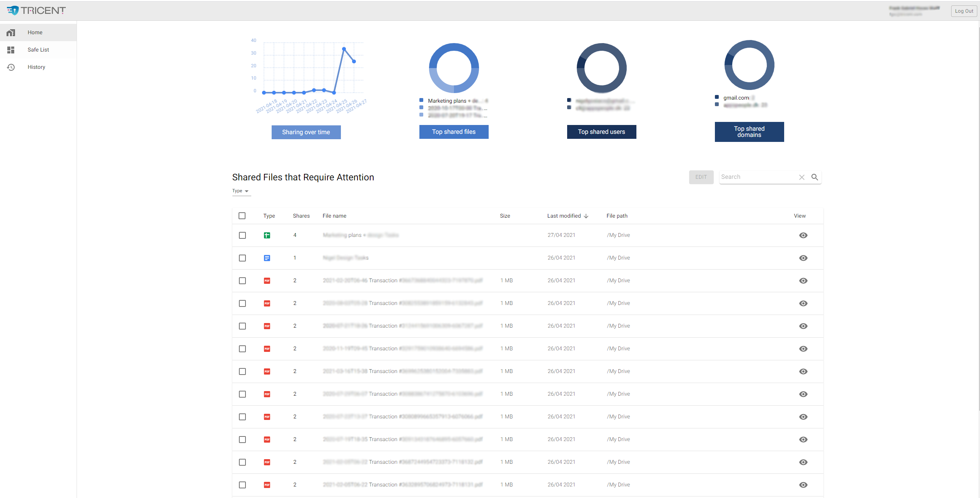Open the Type filter dropdown

[x=241, y=191]
